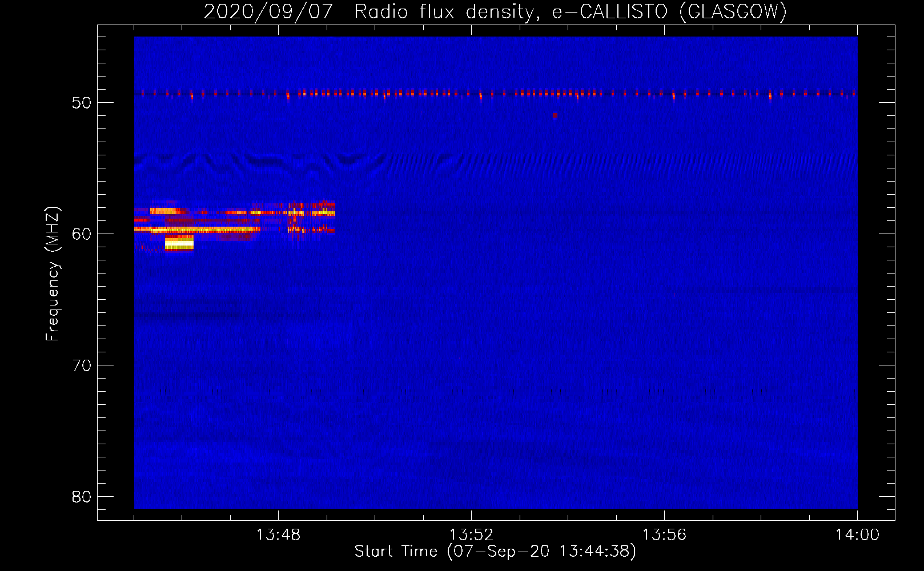
Task: Click the 14:00 time tick label
Action: pos(857,535)
